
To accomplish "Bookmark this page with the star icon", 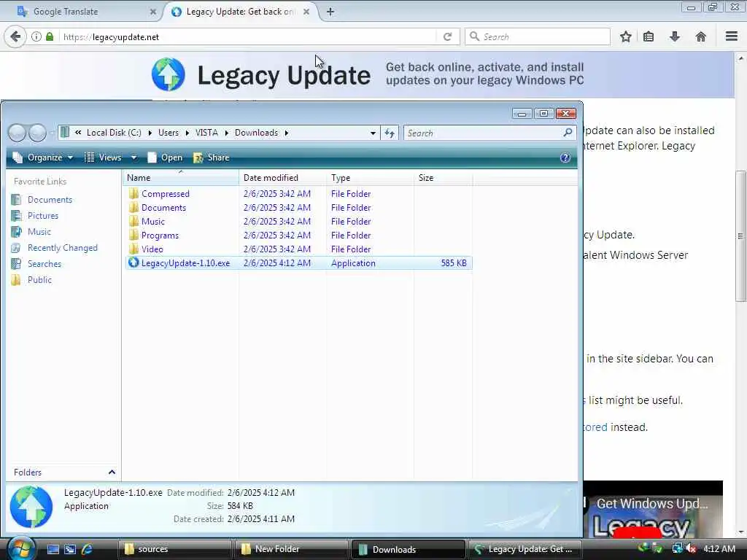I will pyautogui.click(x=625, y=36).
